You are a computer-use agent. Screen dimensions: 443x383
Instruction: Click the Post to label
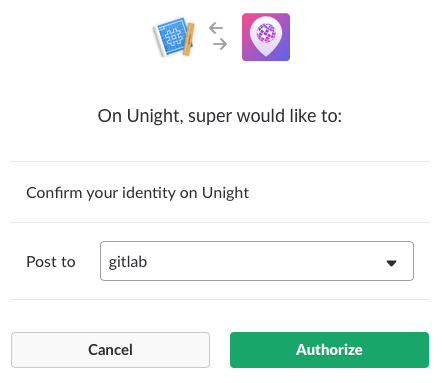point(51,262)
